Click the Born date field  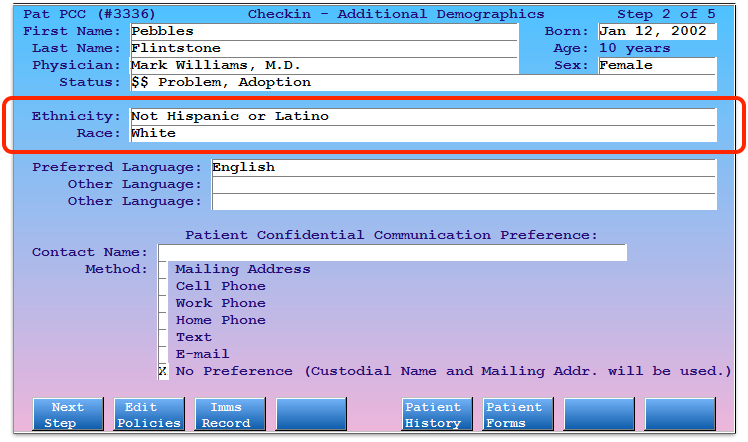[x=657, y=31]
